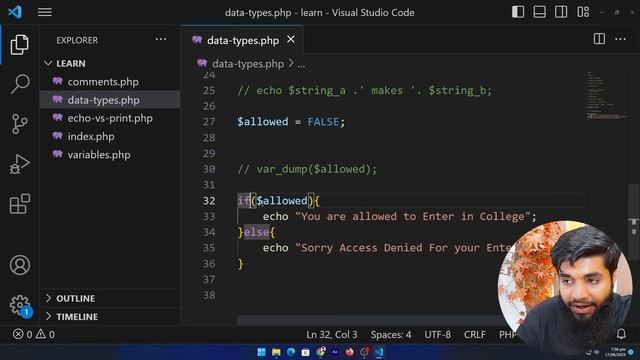Open the Customize Layout icon

583,12
